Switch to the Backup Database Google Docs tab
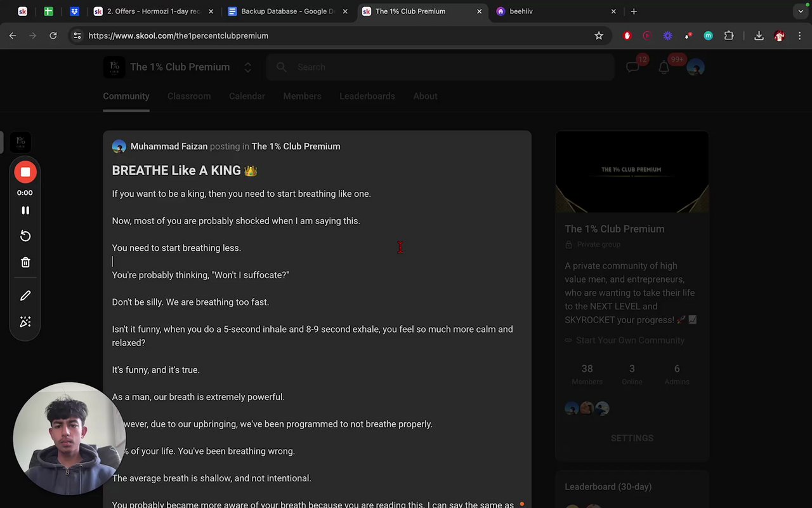 pyautogui.click(x=287, y=11)
